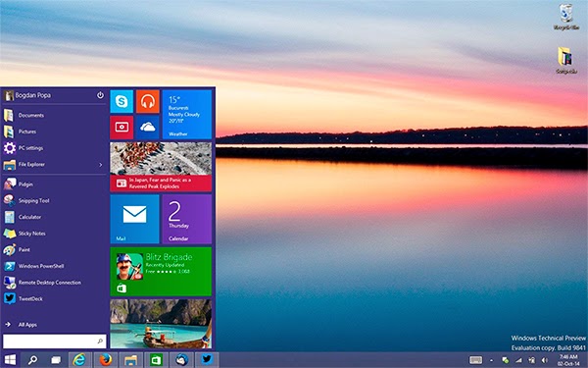This screenshot has width=588, height=368.
Task: Launch Remote Desktop Connection
Action: pyautogui.click(x=54, y=283)
